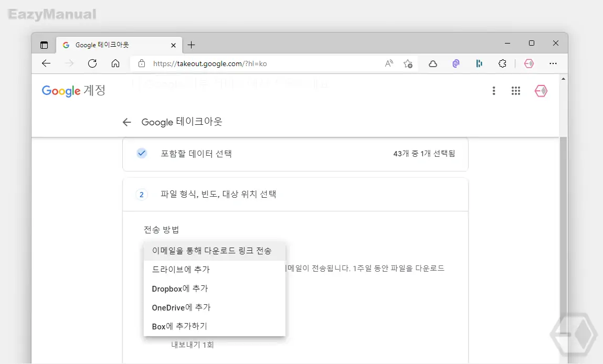Activate read aloud icon in address bar
The height and width of the screenshot is (364, 603).
click(389, 63)
